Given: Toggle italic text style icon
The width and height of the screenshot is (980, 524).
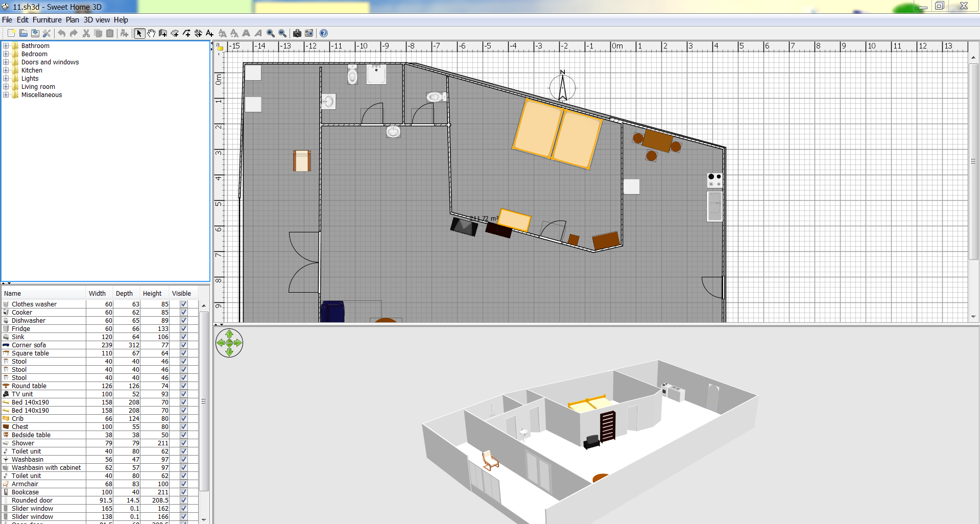Looking at the screenshot, I should tap(258, 33).
